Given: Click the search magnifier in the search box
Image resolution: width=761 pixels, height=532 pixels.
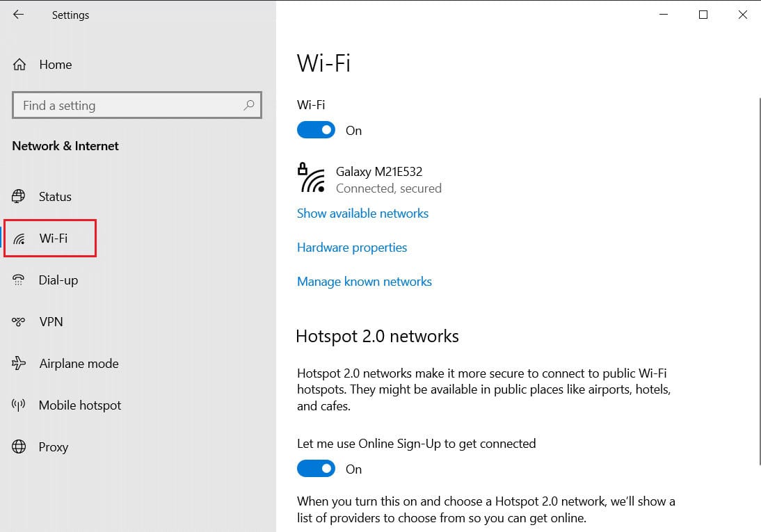Looking at the screenshot, I should click(x=248, y=105).
